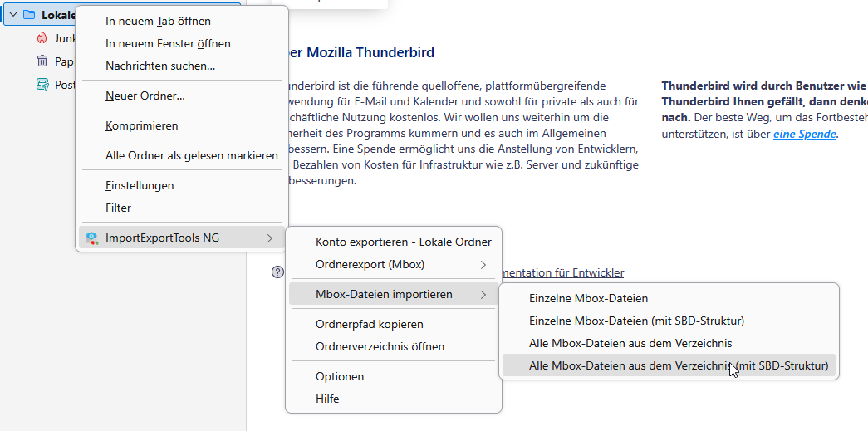Select 'Einzelne Mbox-Dateien (mit SBD-Struktur)'
868x431 pixels.
[x=636, y=321]
